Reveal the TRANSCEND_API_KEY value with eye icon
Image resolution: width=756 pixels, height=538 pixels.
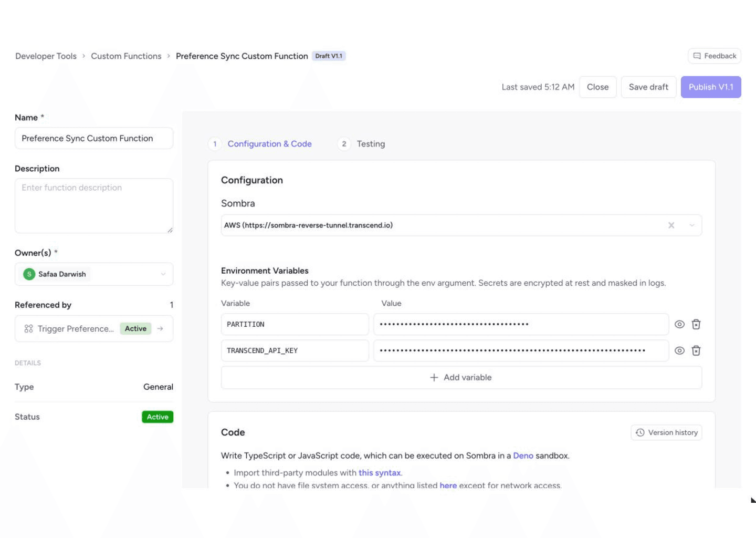[679, 350]
